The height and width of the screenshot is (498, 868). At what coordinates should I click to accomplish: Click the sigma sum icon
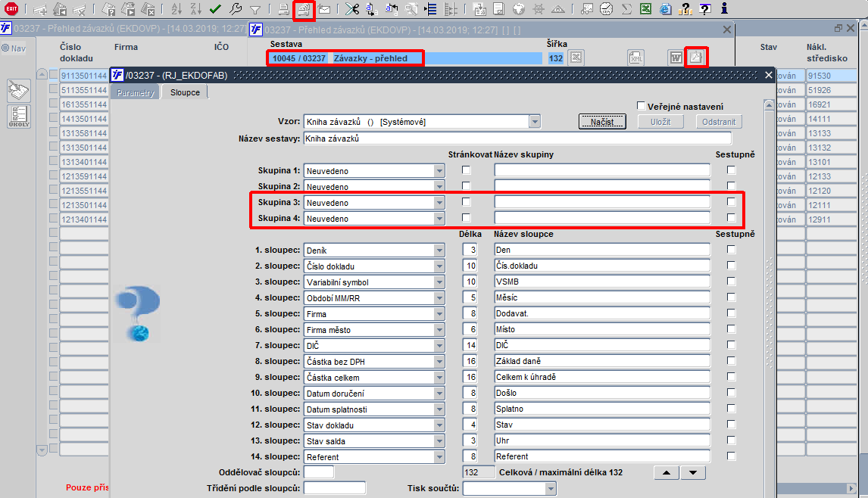(626, 9)
